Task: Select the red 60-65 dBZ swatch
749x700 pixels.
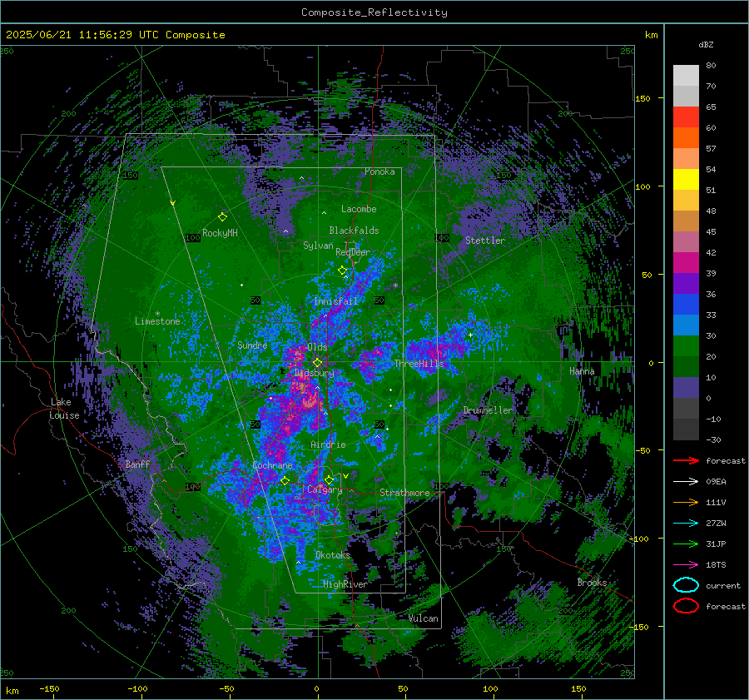Action: tap(686, 117)
